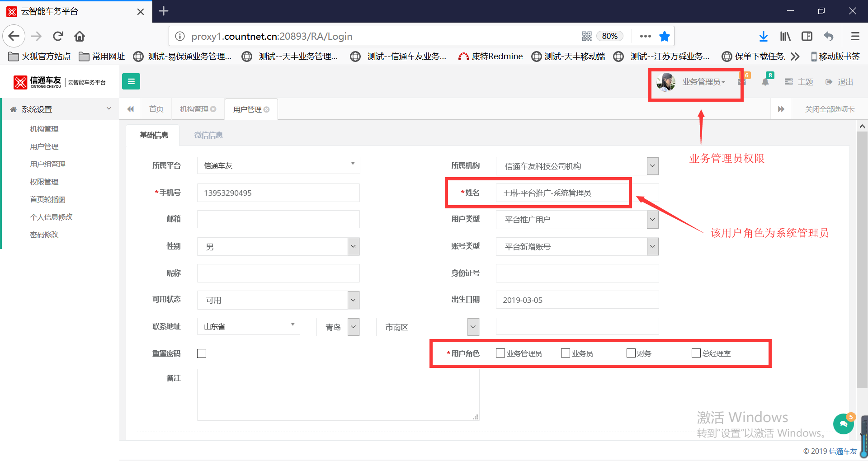
Task: Open the 可用状态 dropdown
Action: point(278,300)
